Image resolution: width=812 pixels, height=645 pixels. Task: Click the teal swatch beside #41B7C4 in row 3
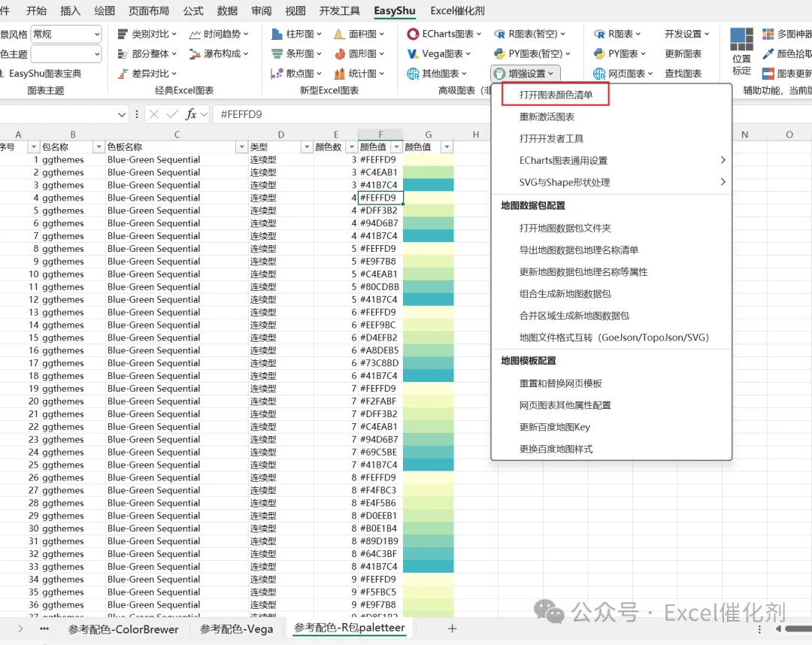[x=429, y=186]
